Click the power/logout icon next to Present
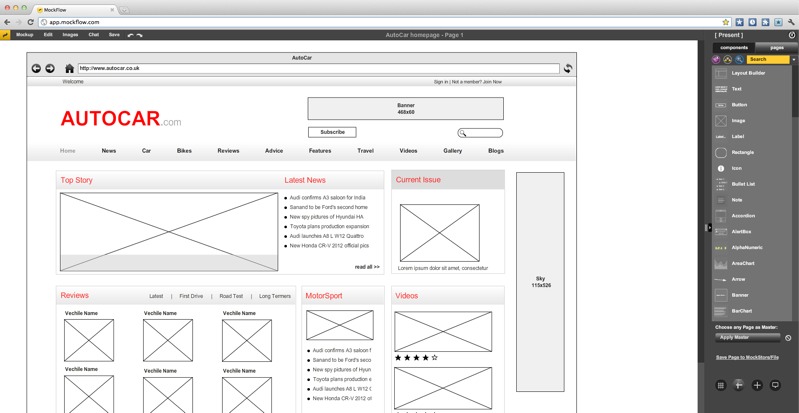Screen dimensions: 799x413 coord(791,35)
